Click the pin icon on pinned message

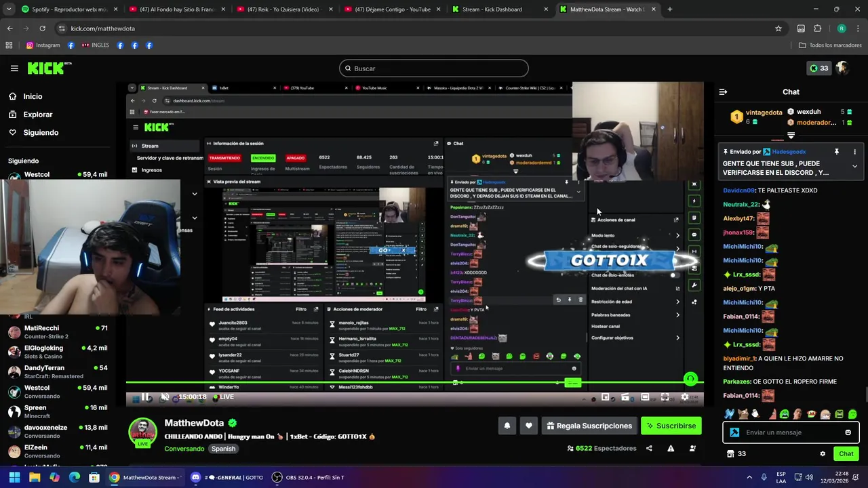tap(837, 152)
